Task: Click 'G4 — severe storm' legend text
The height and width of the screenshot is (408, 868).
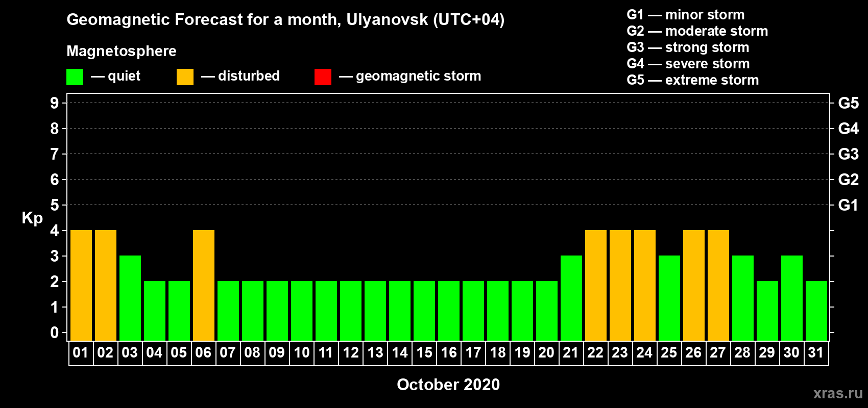Action: pyautogui.click(x=688, y=64)
